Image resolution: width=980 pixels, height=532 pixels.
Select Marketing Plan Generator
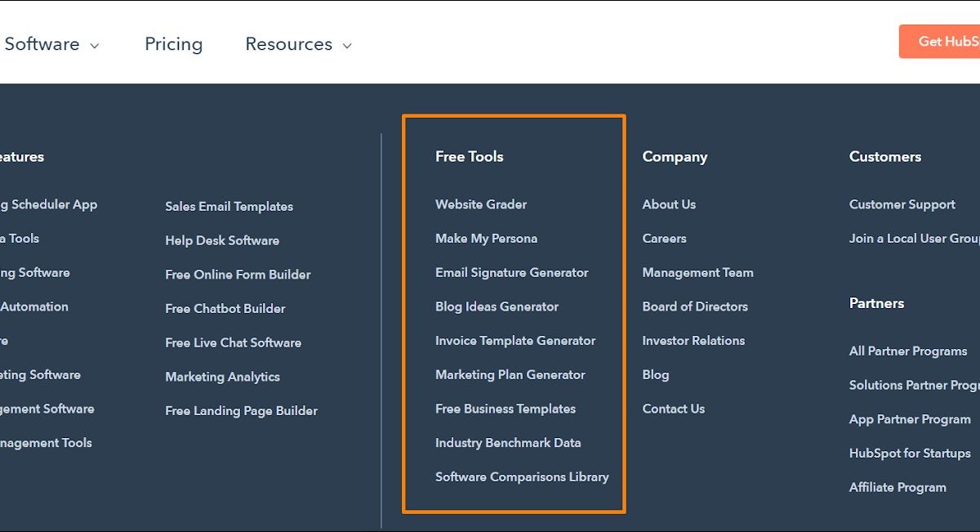pos(510,375)
